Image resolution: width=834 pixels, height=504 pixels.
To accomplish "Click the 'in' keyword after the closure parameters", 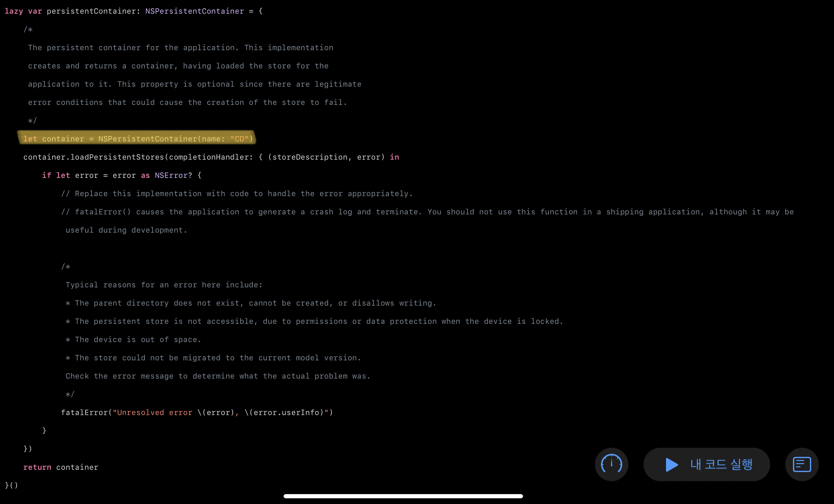I will click(394, 157).
